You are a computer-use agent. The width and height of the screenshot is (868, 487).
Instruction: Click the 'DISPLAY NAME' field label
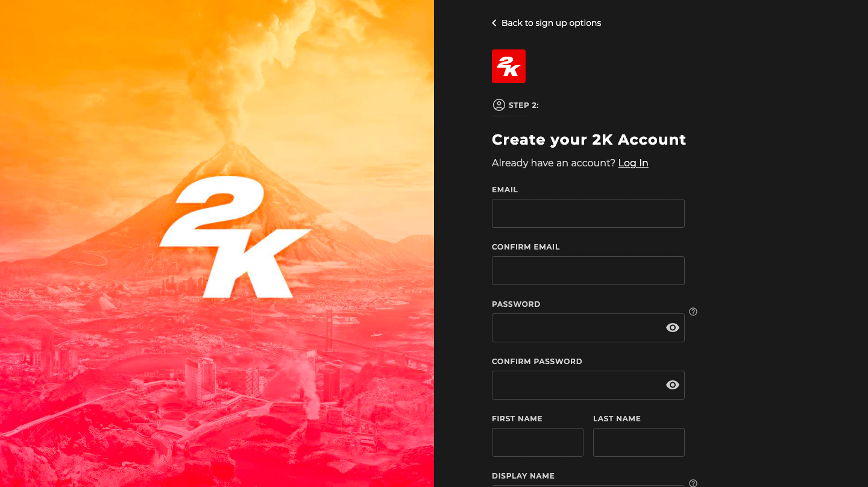tap(523, 476)
